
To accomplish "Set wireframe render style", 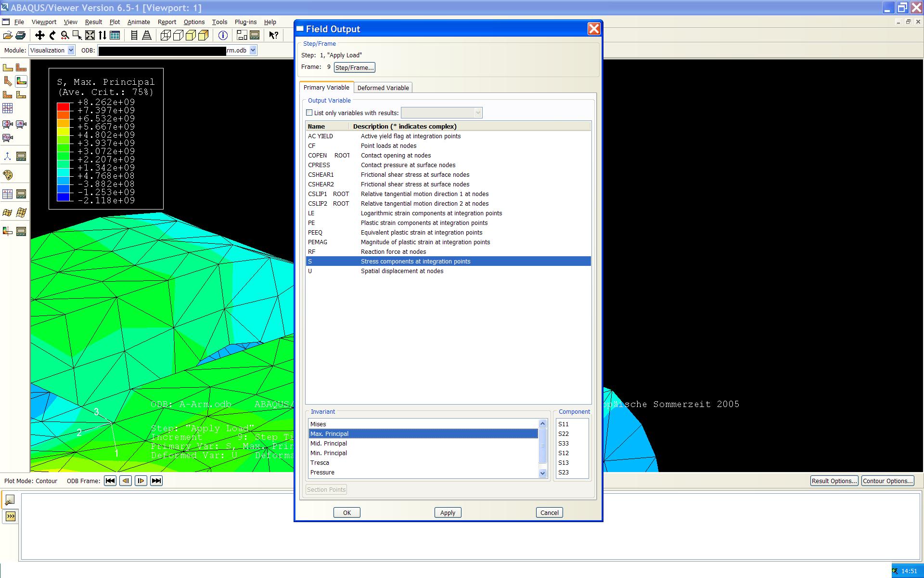I will [x=166, y=35].
